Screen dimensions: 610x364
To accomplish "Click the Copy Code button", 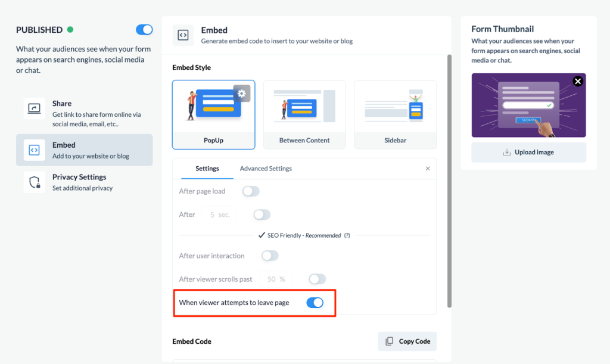I will click(407, 341).
